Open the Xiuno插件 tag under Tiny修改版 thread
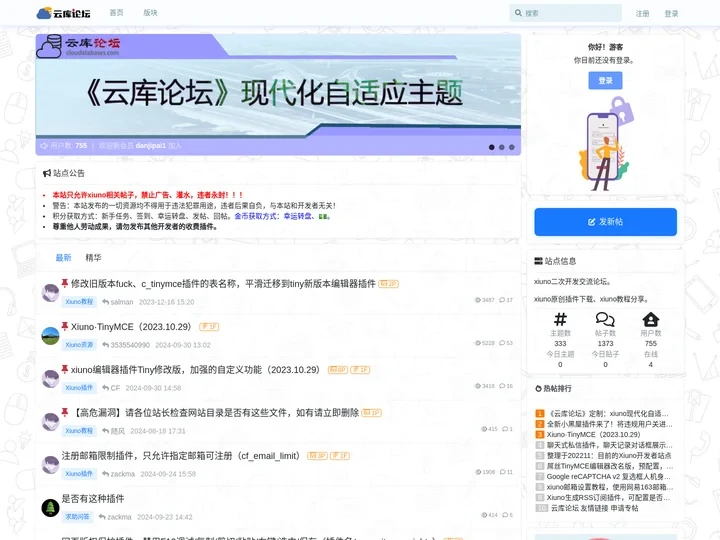 [79, 388]
